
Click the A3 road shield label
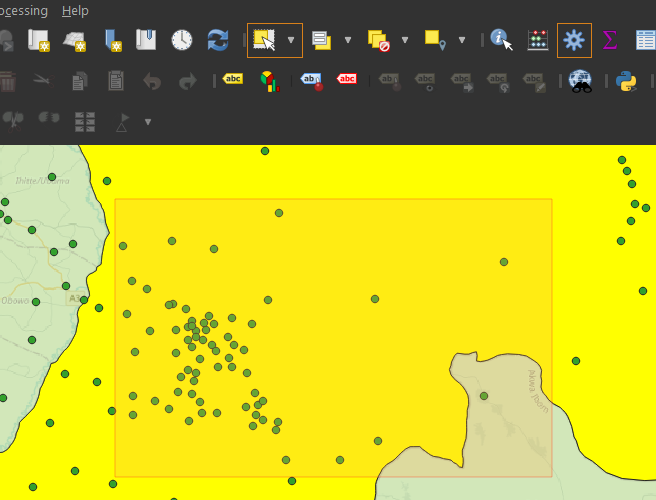(74, 298)
